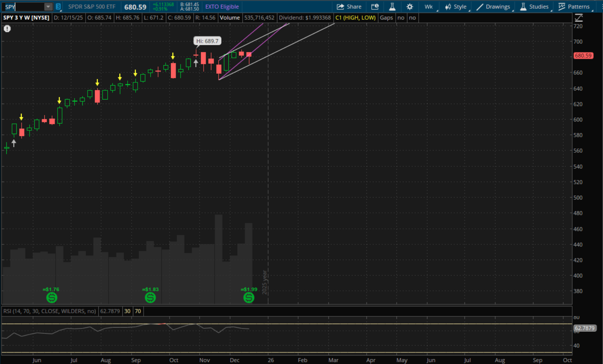This screenshot has height=364, width=603.
Task: Click the chart warning exclamation icon
Action: pos(7,29)
